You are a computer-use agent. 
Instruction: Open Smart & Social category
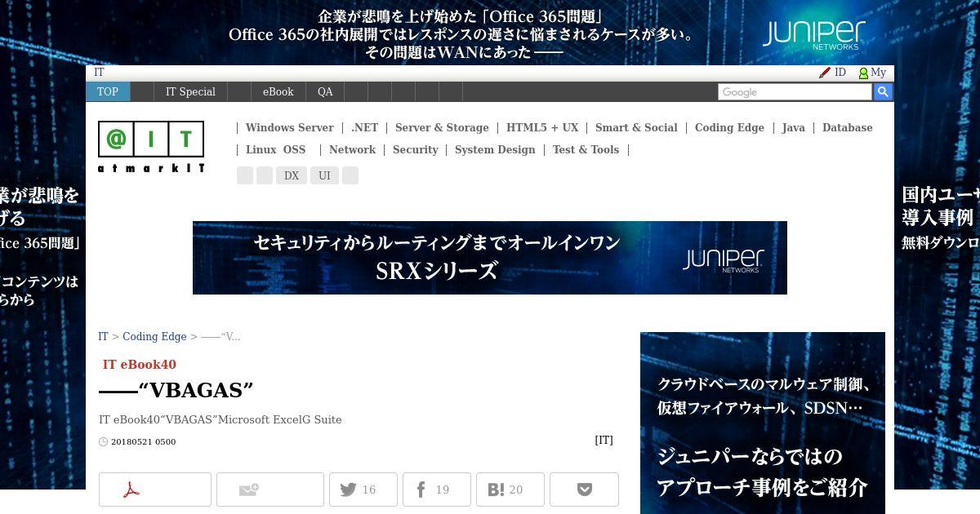[636, 127]
